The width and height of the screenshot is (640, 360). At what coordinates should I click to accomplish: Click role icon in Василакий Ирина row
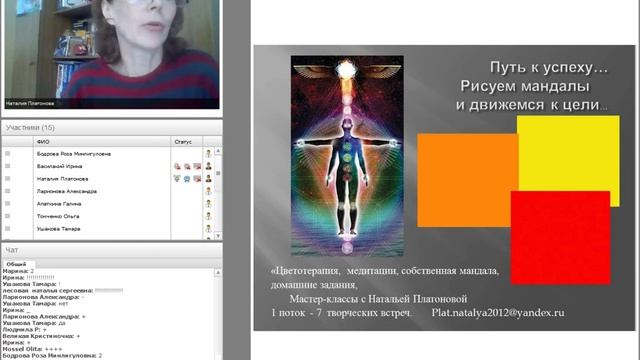pos(209,166)
